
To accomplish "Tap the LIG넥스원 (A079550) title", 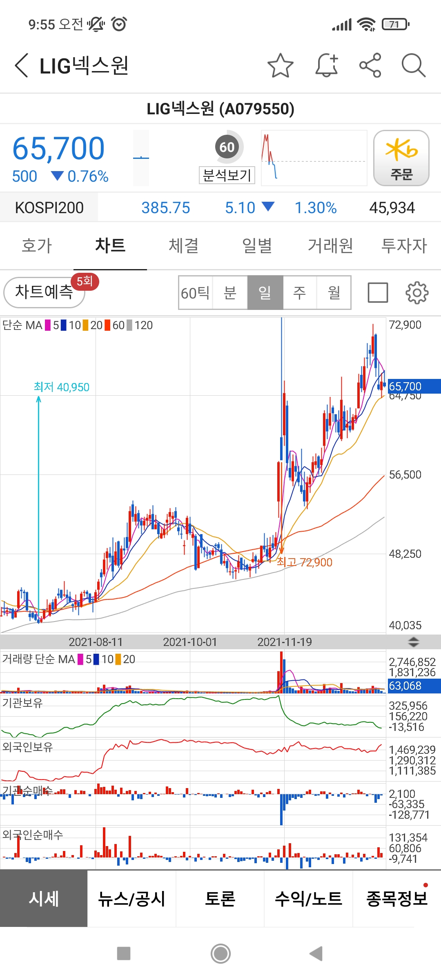I will [x=220, y=109].
